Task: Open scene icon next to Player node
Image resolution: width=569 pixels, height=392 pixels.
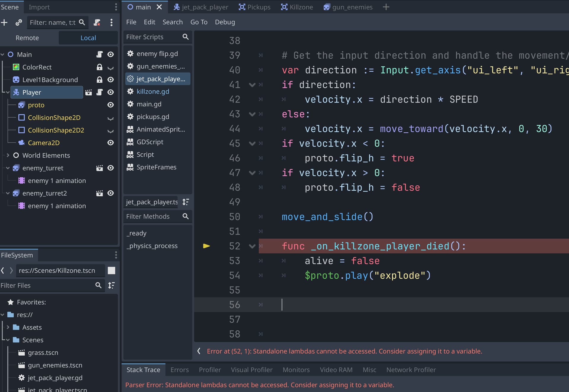Action: point(88,92)
